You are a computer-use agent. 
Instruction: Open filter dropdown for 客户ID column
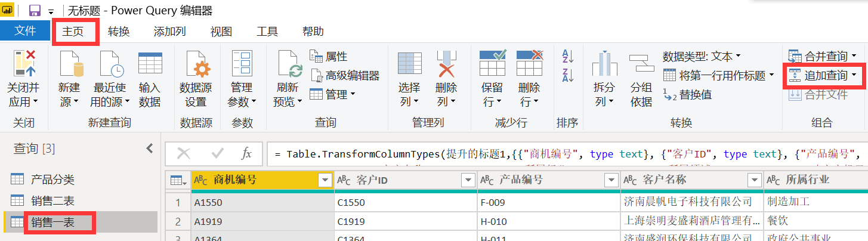[x=468, y=180]
